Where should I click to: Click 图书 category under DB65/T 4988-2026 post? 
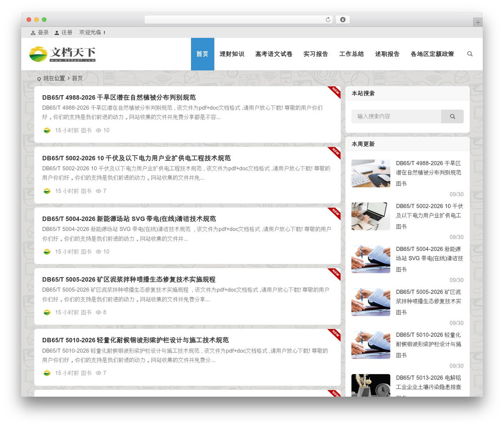click(x=86, y=130)
